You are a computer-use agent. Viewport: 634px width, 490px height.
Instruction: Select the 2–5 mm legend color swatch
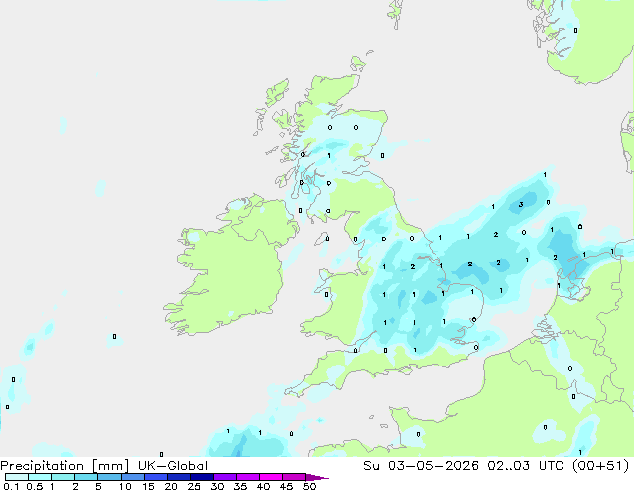point(86,477)
